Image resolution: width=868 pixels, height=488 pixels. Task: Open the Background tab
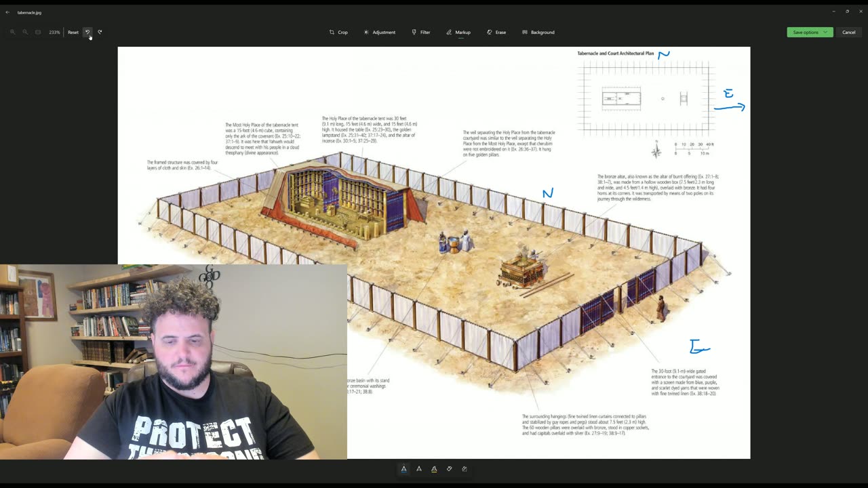538,32
